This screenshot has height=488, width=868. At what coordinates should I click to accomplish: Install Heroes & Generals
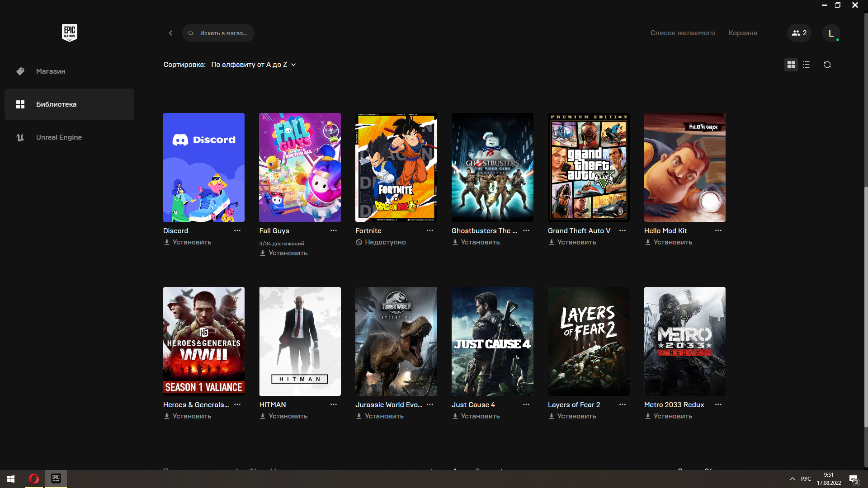[x=187, y=416]
